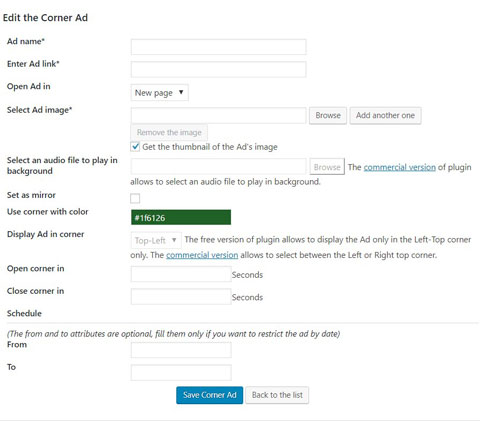Image resolution: width=480 pixels, height=421 pixels.
Task: Click Browse button for the audio file
Action: click(x=327, y=167)
